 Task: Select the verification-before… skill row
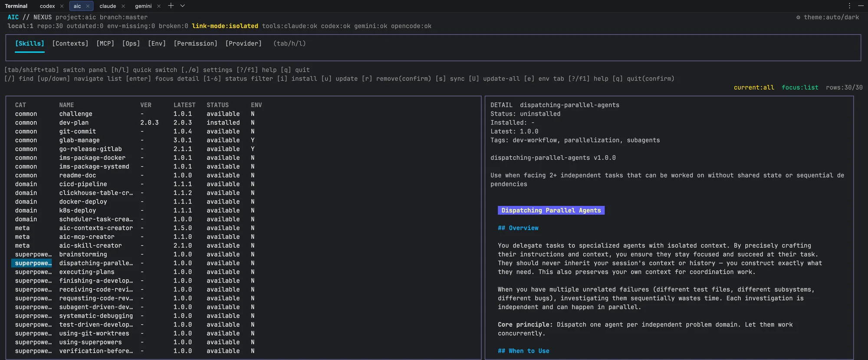click(135, 351)
